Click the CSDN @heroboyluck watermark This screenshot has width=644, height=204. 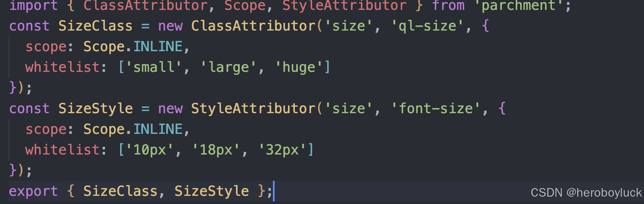click(x=586, y=192)
